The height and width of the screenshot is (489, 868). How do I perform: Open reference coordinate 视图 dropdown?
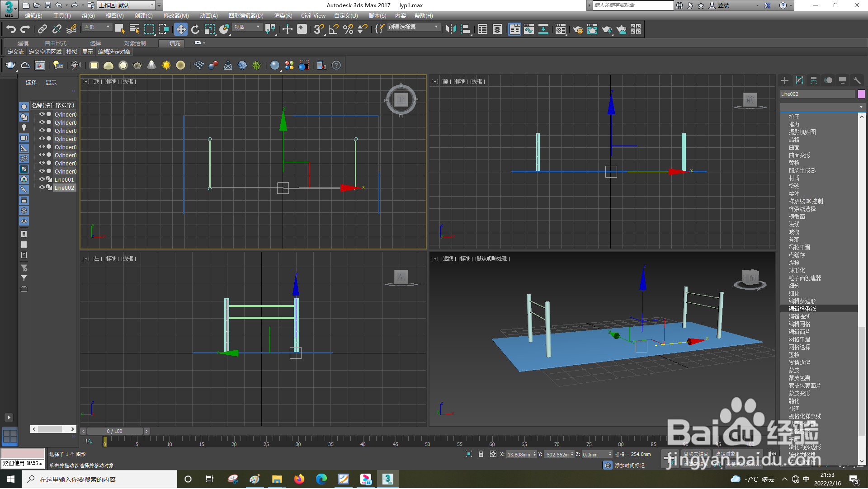pos(247,28)
